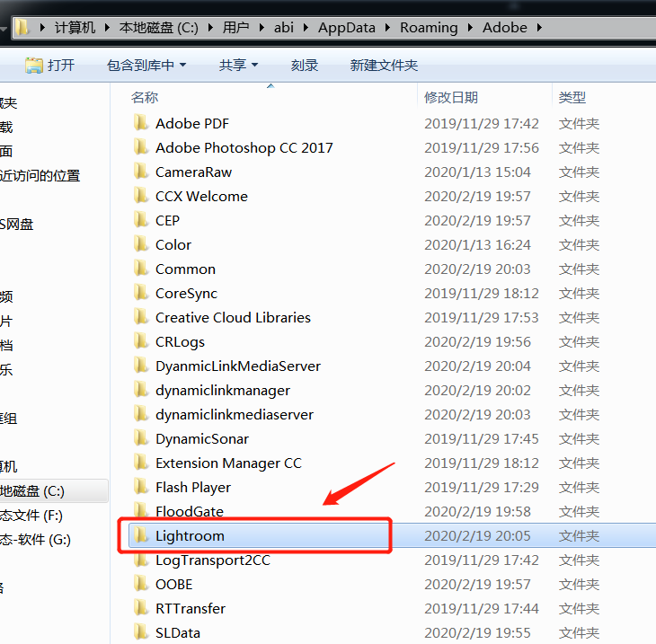Click the 打开 toolbar icon

point(34,66)
